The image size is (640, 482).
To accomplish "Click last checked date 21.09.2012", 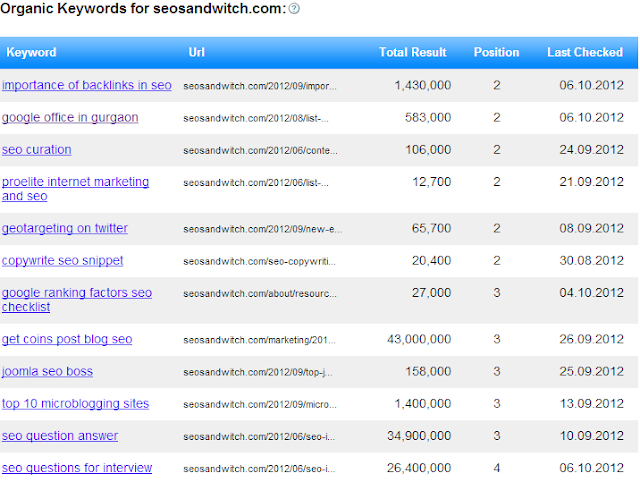I will tap(591, 182).
